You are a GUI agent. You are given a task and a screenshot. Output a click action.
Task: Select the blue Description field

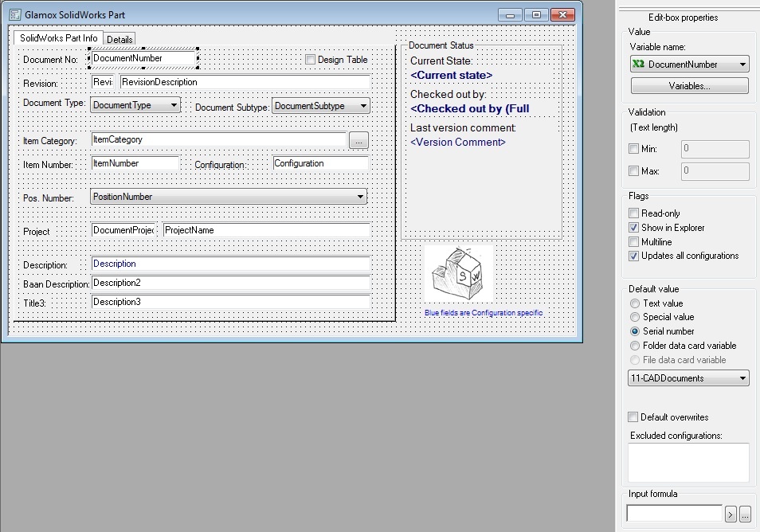[x=231, y=264]
